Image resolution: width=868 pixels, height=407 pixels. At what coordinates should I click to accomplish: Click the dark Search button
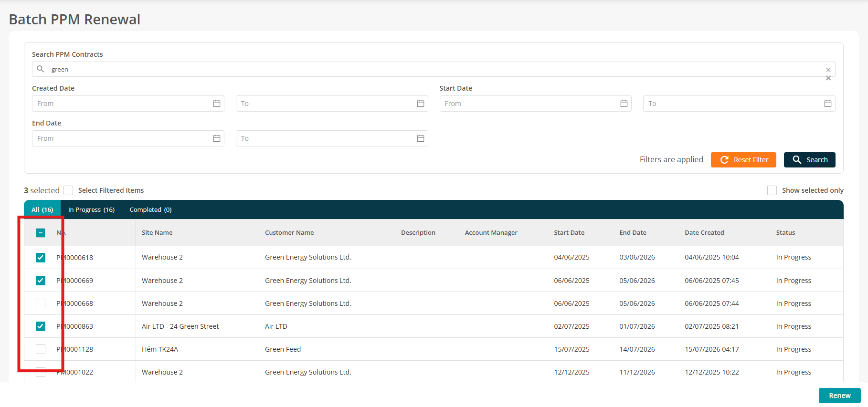[x=810, y=160]
